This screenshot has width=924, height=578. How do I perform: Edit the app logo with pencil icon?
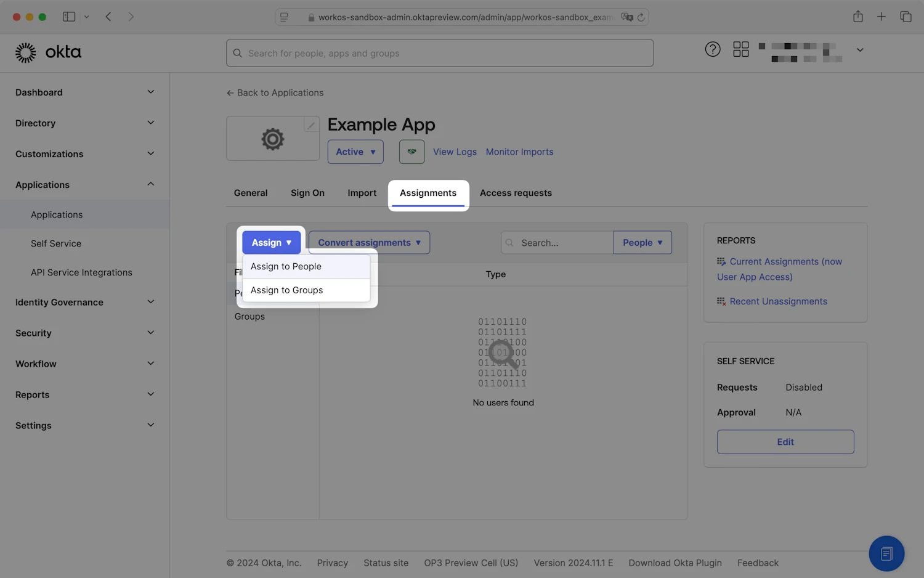tap(312, 124)
